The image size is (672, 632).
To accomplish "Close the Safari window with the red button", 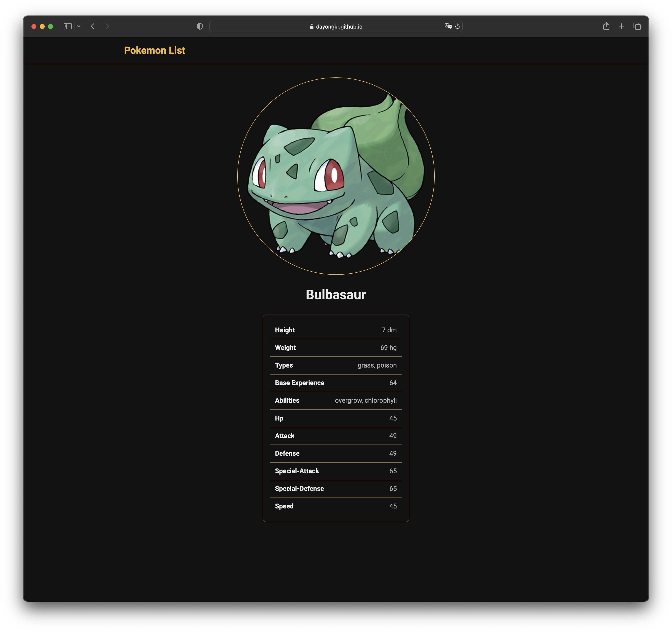I will pyautogui.click(x=34, y=26).
